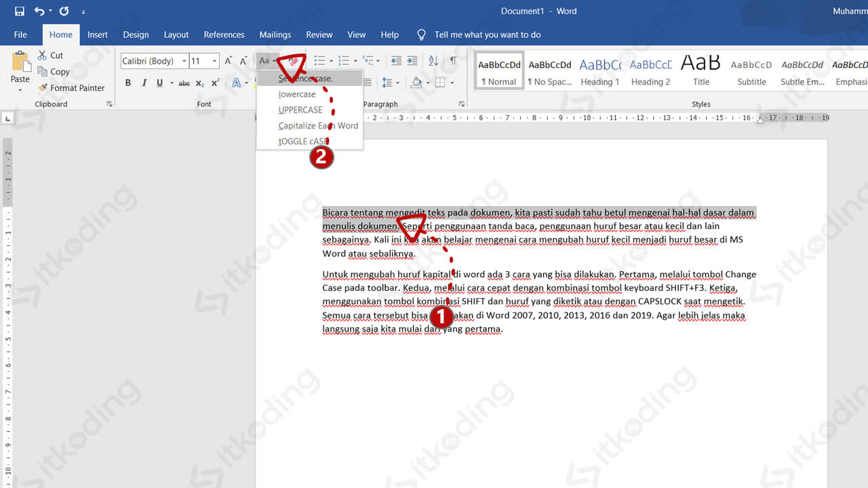Toggle Bold formatting
The image size is (868, 488).
click(127, 83)
